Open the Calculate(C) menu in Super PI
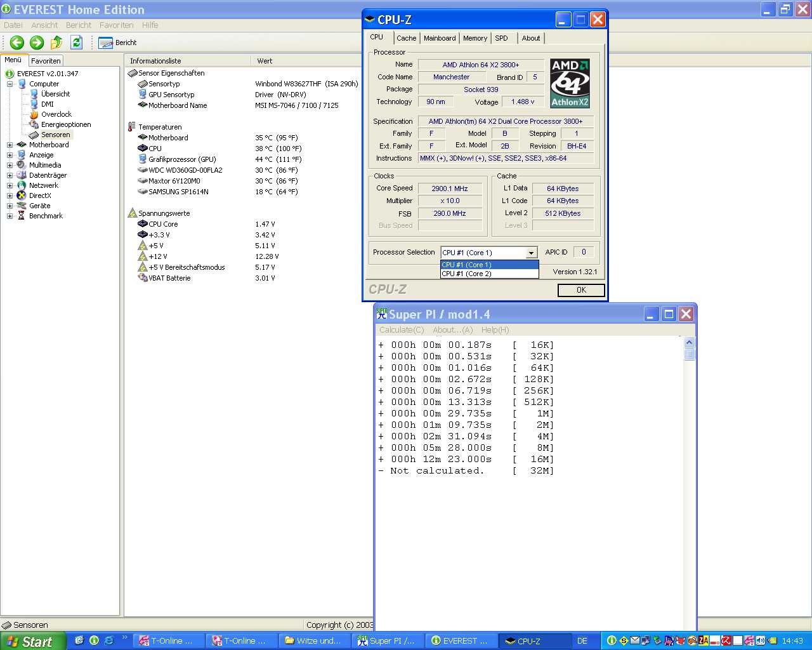The height and width of the screenshot is (650, 812). (402, 330)
